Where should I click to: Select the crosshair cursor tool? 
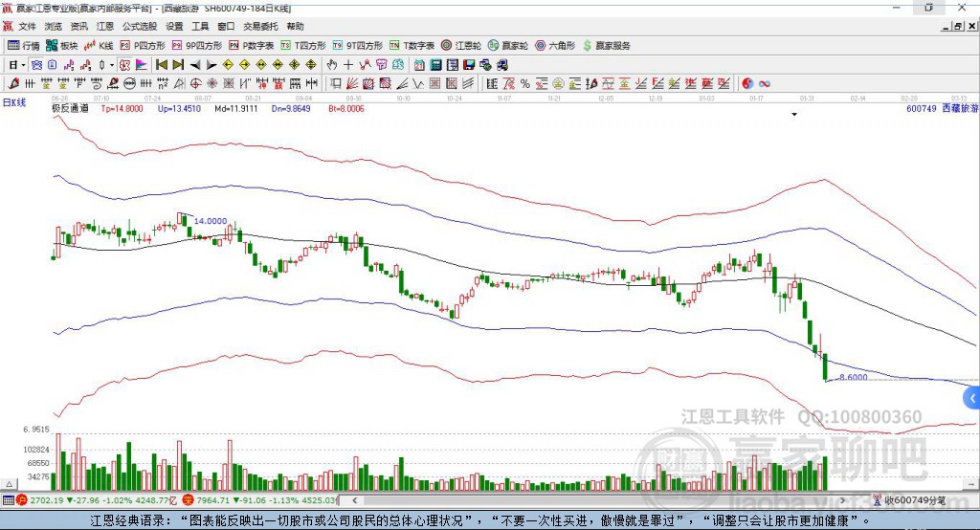tap(348, 64)
